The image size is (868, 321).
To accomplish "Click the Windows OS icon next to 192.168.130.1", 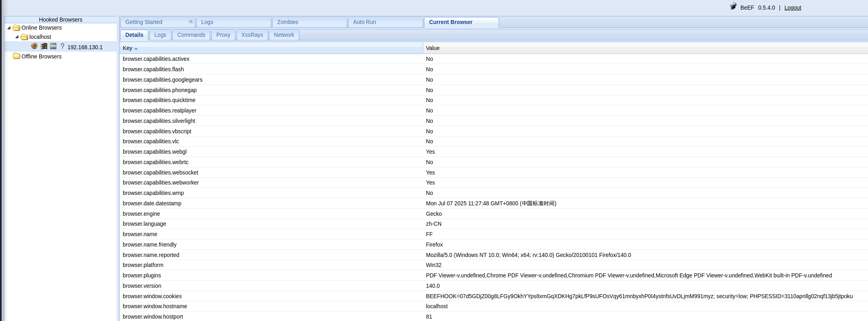I will point(44,46).
